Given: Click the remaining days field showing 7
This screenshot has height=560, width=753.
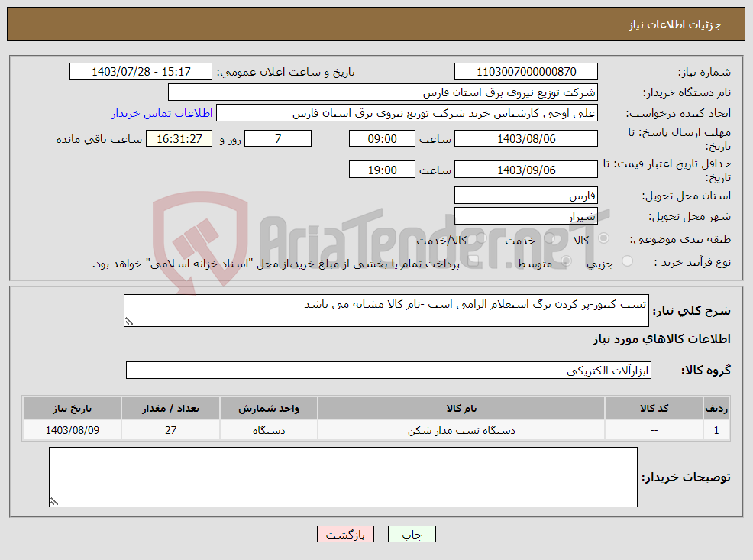Looking at the screenshot, I should (x=277, y=139).
